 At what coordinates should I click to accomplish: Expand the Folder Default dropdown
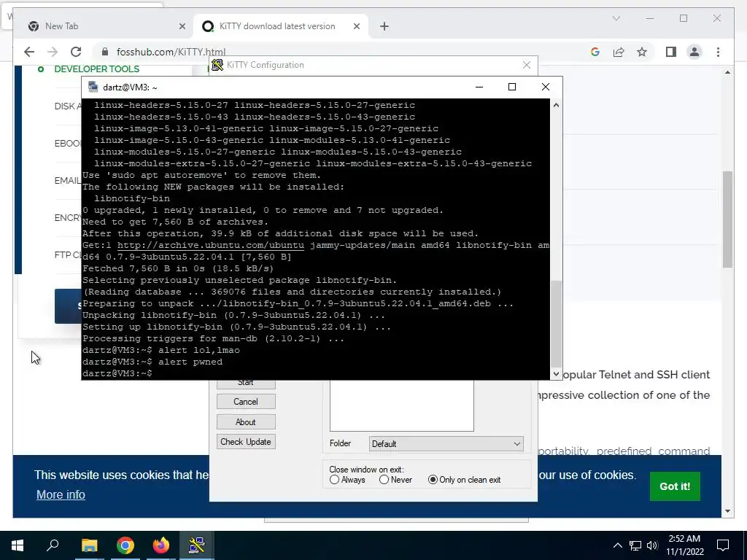click(446, 444)
